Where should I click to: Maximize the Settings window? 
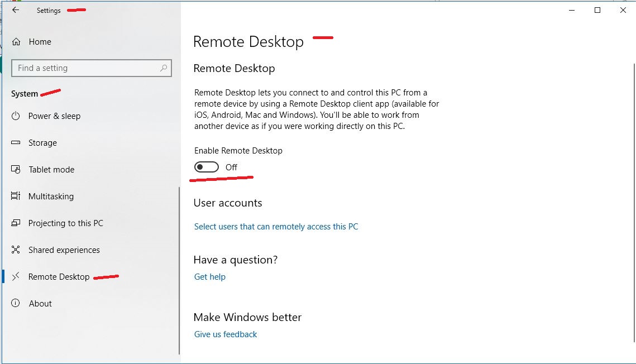click(597, 10)
